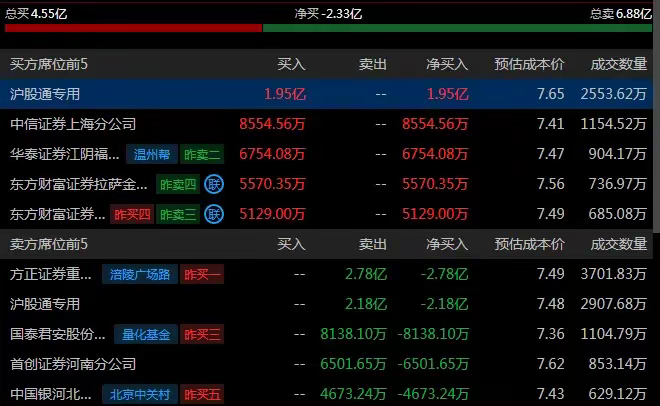Click the vertical scrollbar on the right
Viewport: 660px width, 406px height.
click(656, 118)
